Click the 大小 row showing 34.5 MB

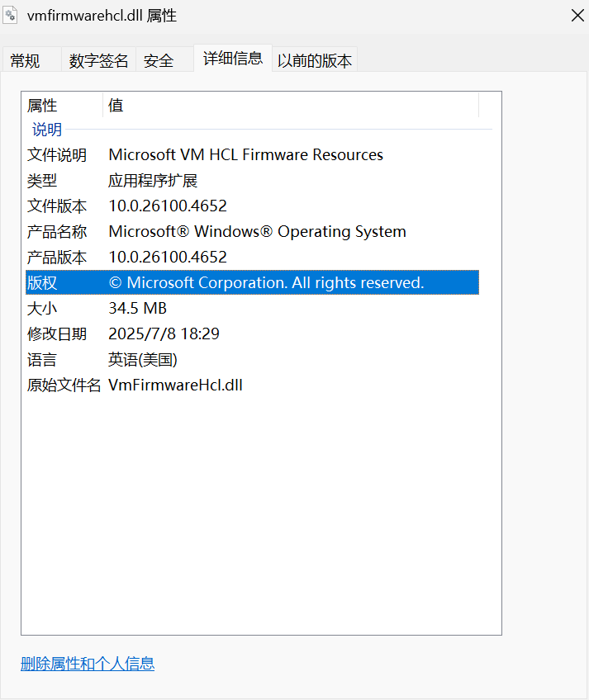tap(137, 308)
